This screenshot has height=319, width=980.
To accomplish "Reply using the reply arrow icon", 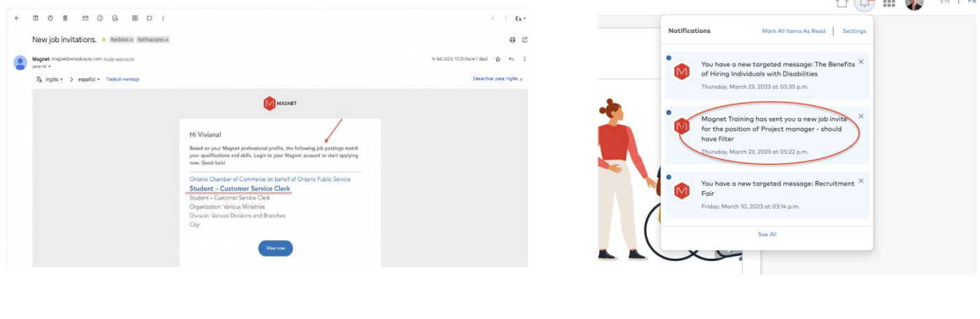I will coord(512,59).
